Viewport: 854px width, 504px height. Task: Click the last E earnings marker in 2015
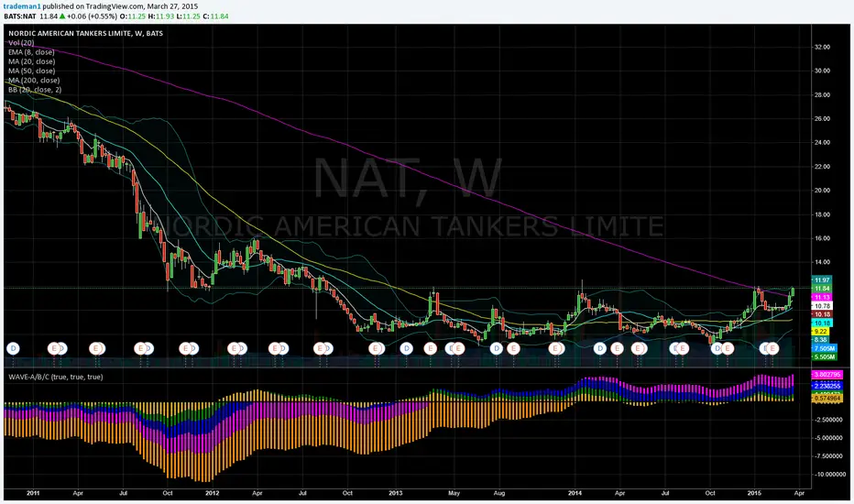point(772,348)
